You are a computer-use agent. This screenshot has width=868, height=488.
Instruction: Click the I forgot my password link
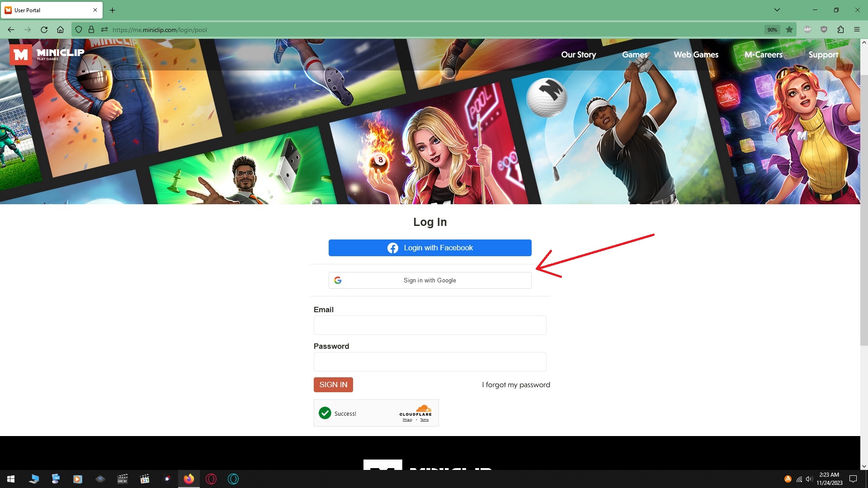[516, 385]
